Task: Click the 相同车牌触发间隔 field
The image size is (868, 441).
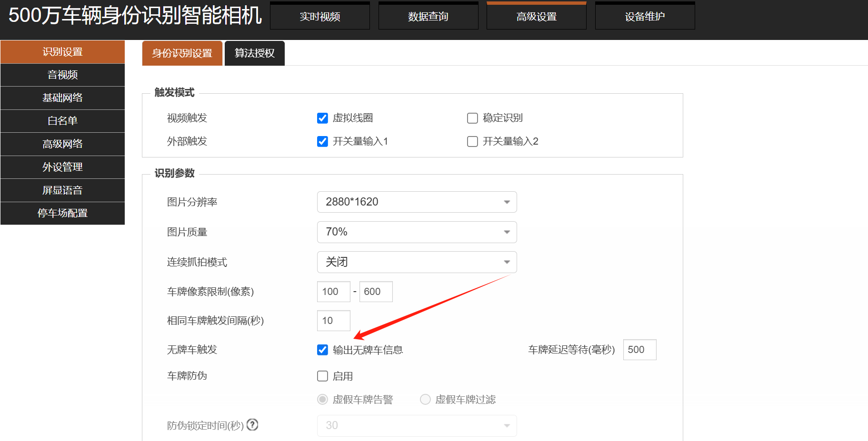Action: [x=334, y=321]
